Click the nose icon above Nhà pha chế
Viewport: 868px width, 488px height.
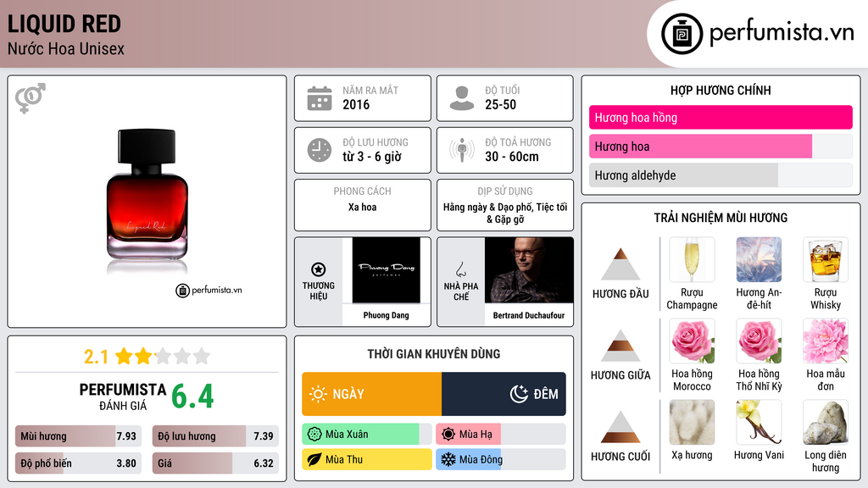[460, 269]
